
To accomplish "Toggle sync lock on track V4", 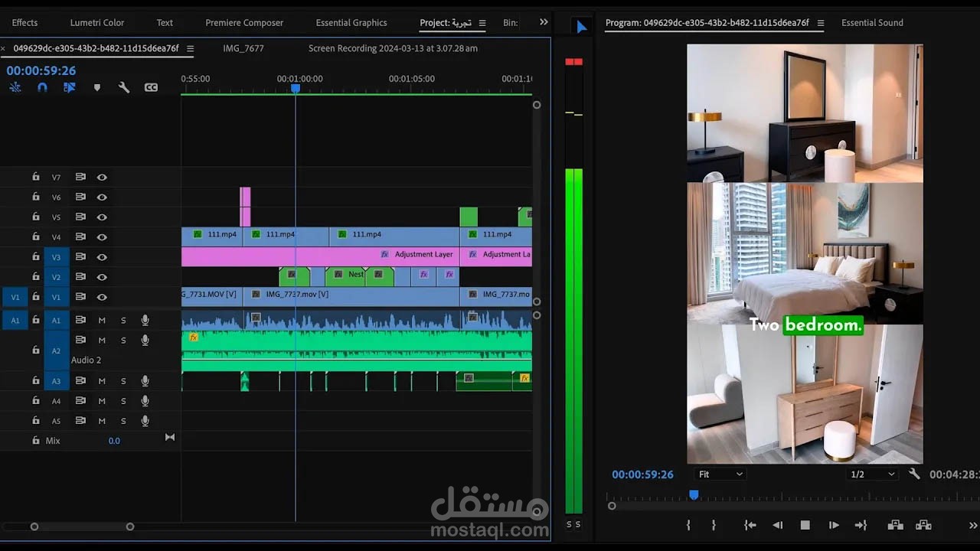I will coord(80,236).
